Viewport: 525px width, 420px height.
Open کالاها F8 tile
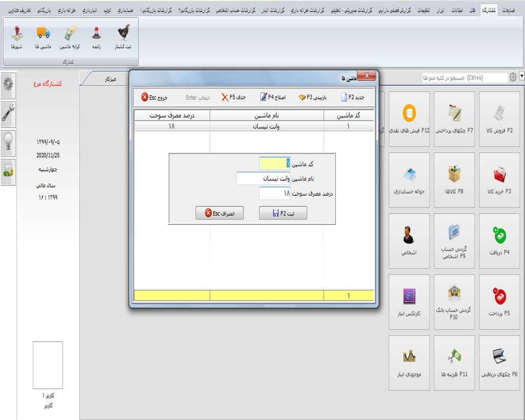454,180
